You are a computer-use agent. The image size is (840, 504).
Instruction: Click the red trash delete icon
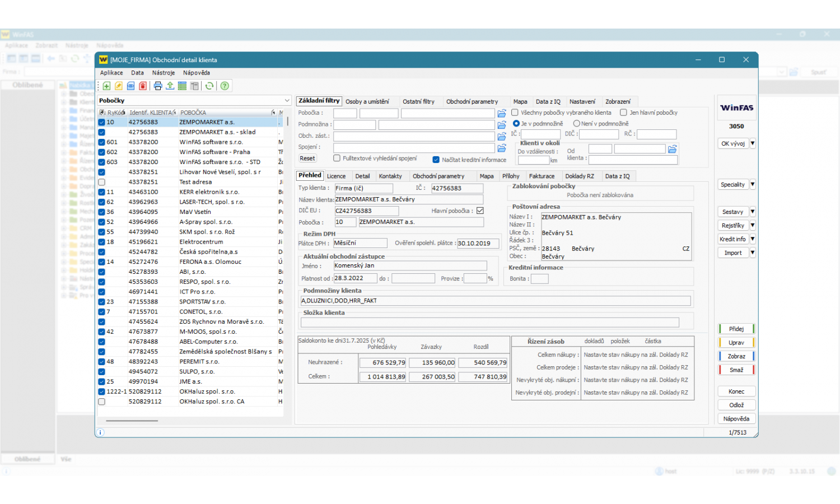[143, 86]
